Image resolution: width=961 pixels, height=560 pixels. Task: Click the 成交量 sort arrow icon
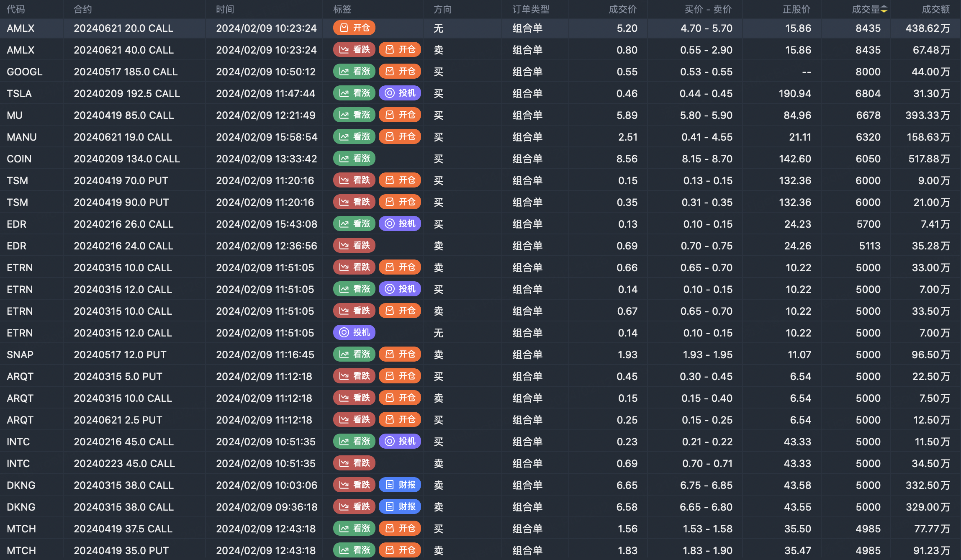[884, 9]
